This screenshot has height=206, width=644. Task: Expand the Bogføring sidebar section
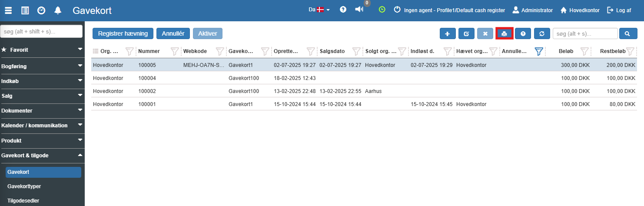click(x=42, y=66)
